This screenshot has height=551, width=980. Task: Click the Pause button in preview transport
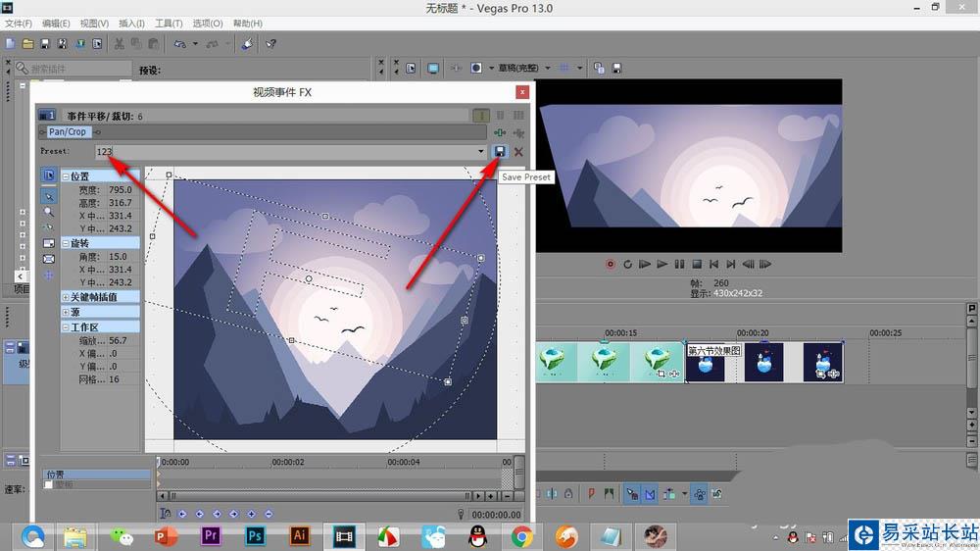pyautogui.click(x=679, y=264)
